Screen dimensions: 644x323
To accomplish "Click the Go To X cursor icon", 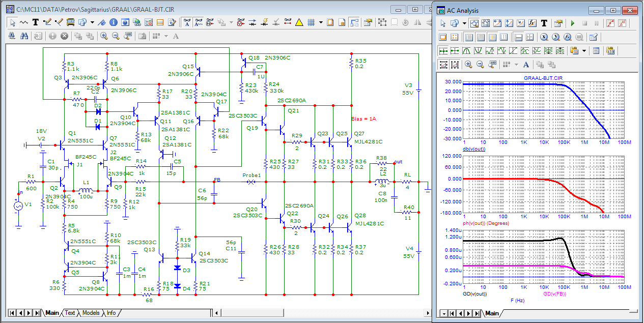I will [x=544, y=37].
